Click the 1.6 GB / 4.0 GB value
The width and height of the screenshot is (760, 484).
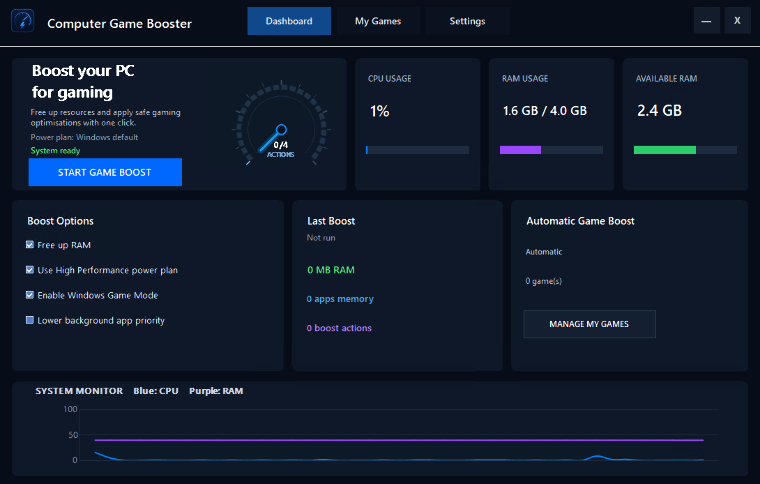[545, 111]
